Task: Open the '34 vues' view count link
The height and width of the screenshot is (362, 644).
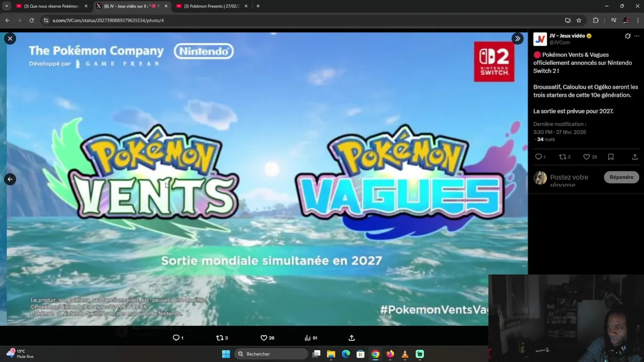Action: pyautogui.click(x=545, y=139)
